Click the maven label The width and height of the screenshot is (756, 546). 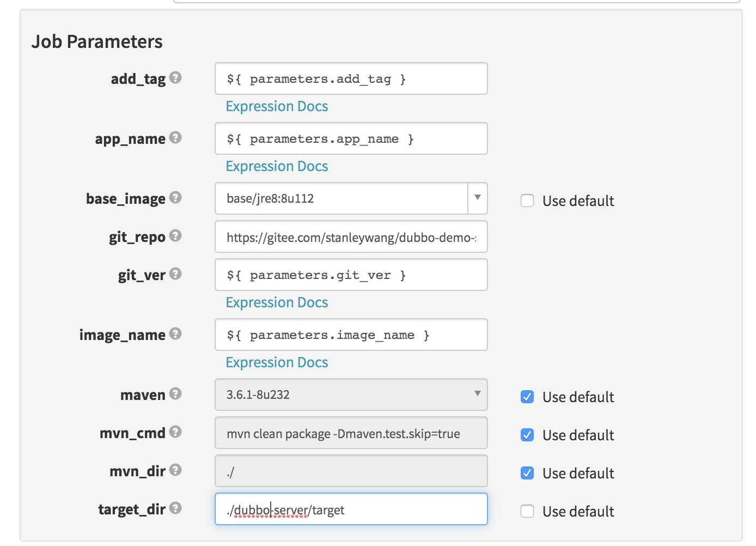143,395
